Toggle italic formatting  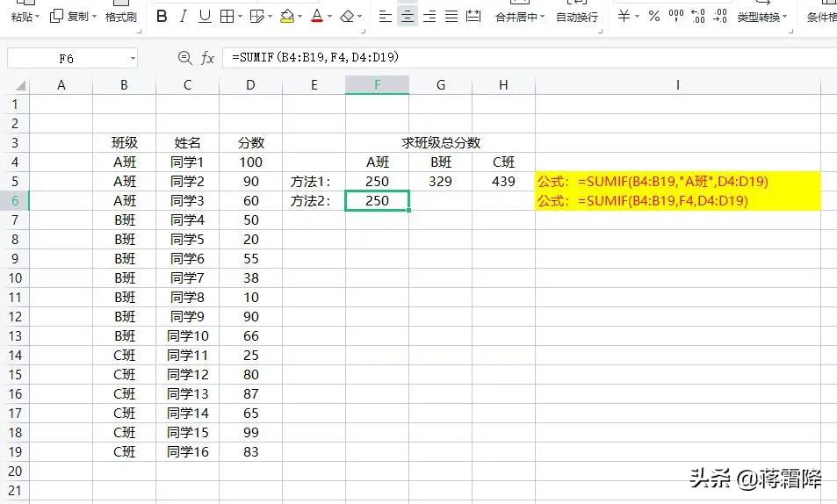(183, 17)
